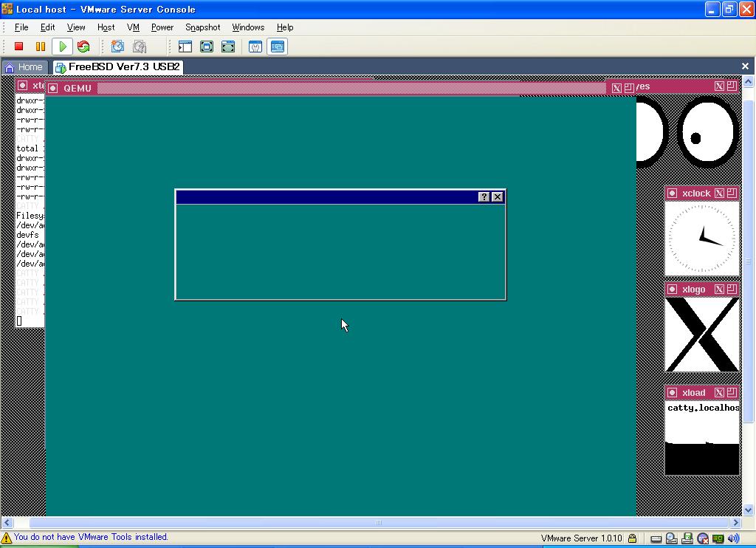Open the Edit menu
The image size is (756, 548).
coord(48,27)
